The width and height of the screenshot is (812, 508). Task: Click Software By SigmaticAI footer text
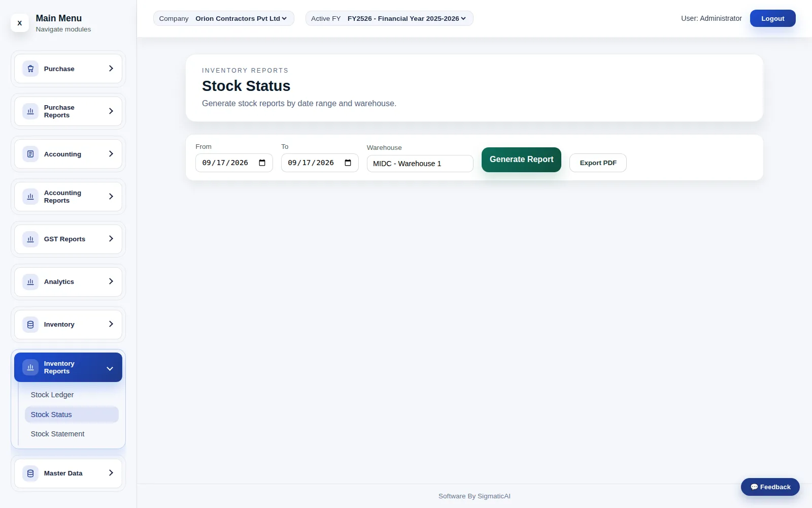pyautogui.click(x=475, y=496)
